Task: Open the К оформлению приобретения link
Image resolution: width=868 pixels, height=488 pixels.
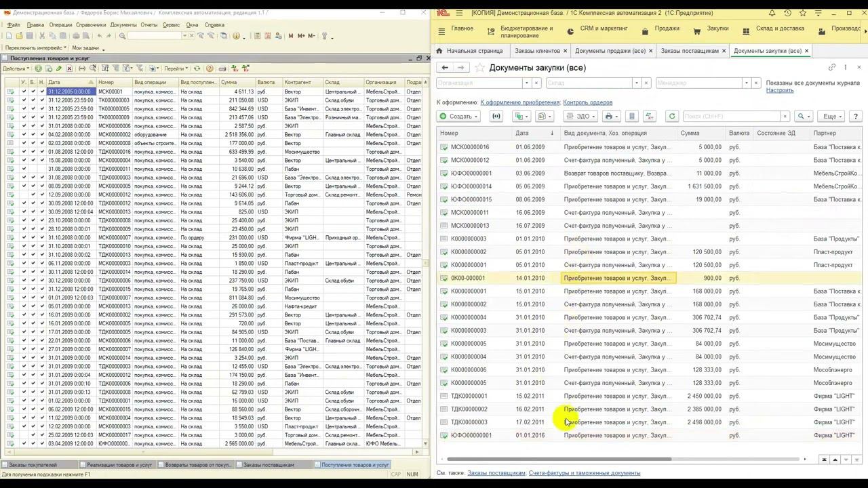Action: (x=520, y=102)
